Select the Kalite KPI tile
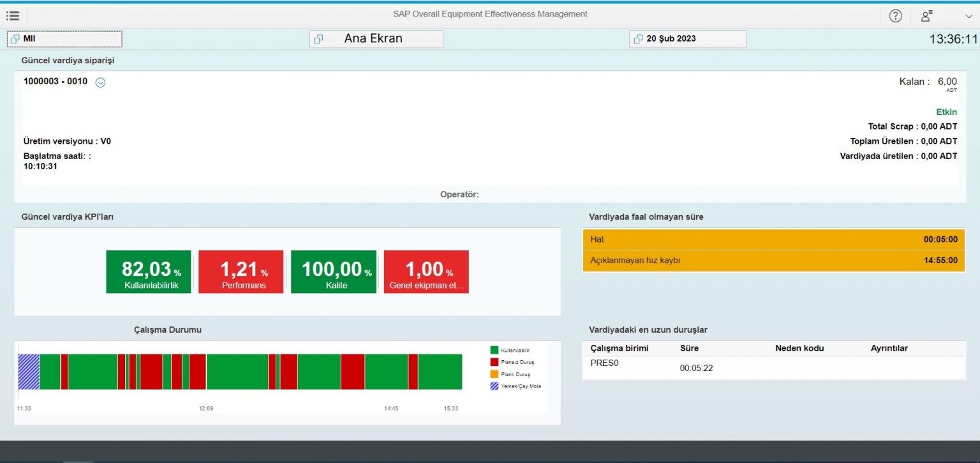Image resolution: width=980 pixels, height=463 pixels. [333, 271]
